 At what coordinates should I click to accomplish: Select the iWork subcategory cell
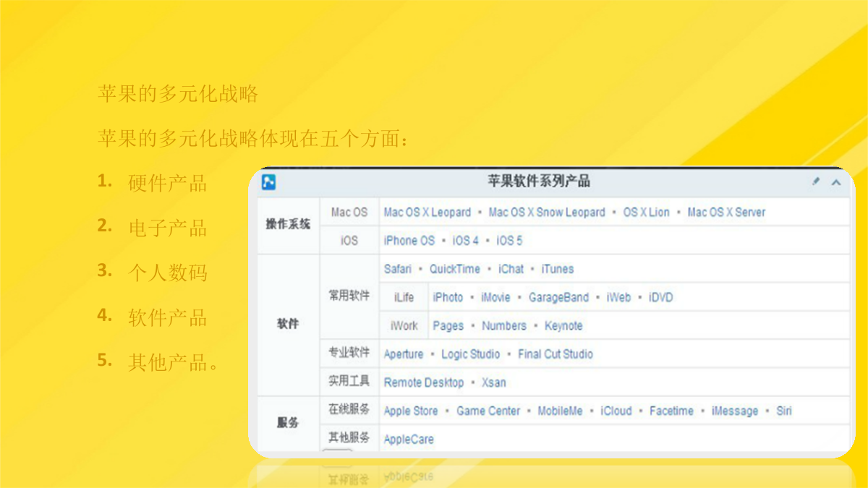[x=404, y=326]
